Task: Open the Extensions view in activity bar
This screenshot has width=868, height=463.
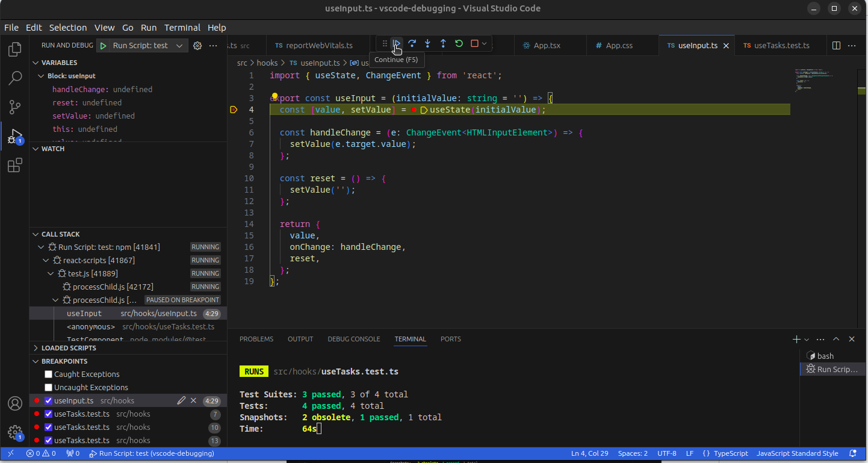Action: [x=15, y=165]
